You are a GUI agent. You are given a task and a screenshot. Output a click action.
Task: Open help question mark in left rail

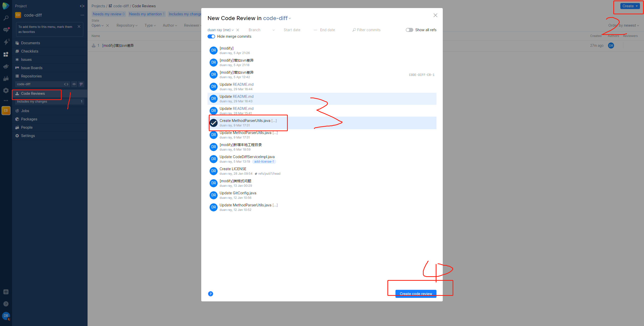[x=6, y=304]
